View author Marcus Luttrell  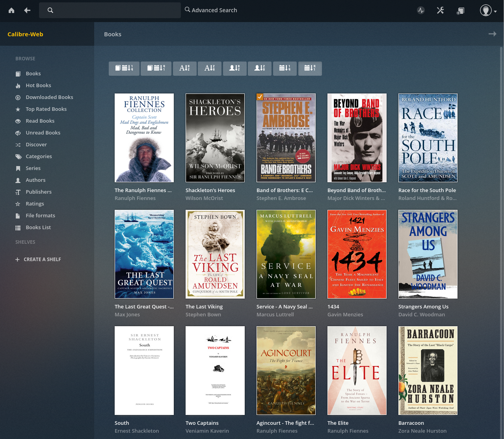pyautogui.click(x=275, y=315)
